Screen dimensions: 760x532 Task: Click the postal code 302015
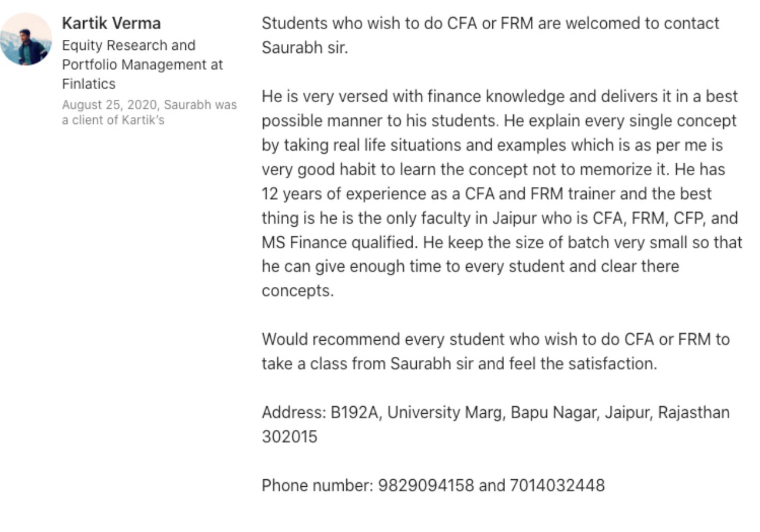click(290, 437)
